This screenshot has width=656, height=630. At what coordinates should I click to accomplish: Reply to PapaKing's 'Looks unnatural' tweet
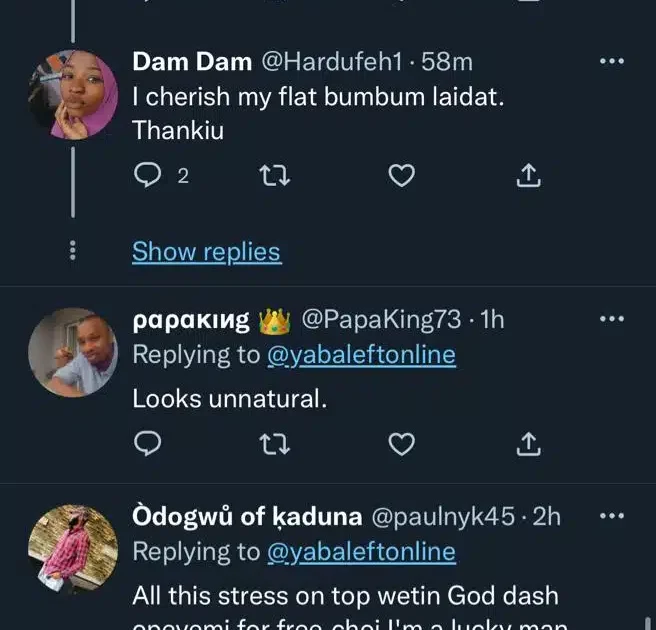[148, 442]
